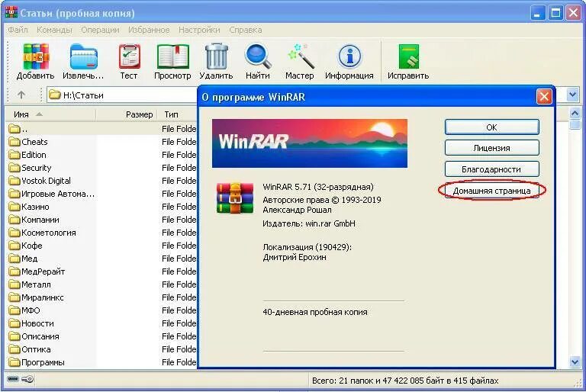This screenshot has width=586, height=392.
Task: Open the Файл menu
Action: pyautogui.click(x=18, y=30)
